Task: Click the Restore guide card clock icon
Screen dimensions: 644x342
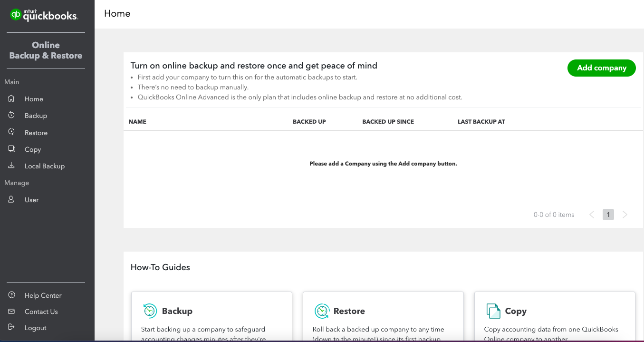Action: [322, 311]
